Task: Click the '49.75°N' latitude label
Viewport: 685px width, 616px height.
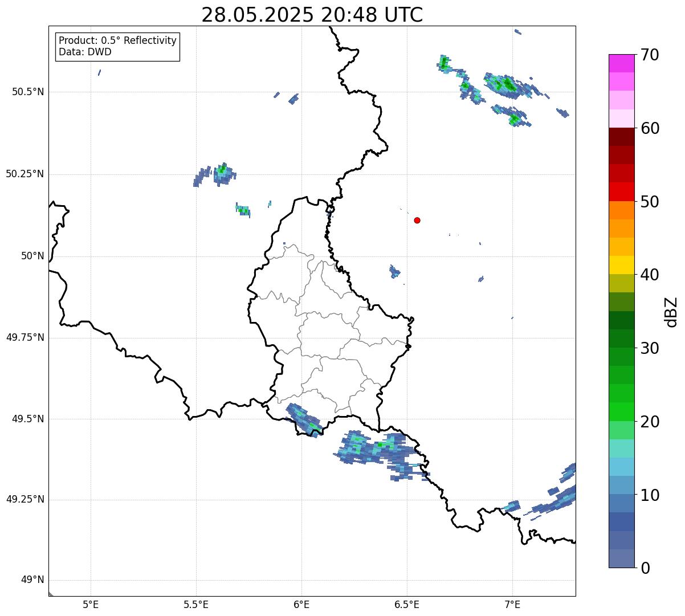Action: [25, 337]
